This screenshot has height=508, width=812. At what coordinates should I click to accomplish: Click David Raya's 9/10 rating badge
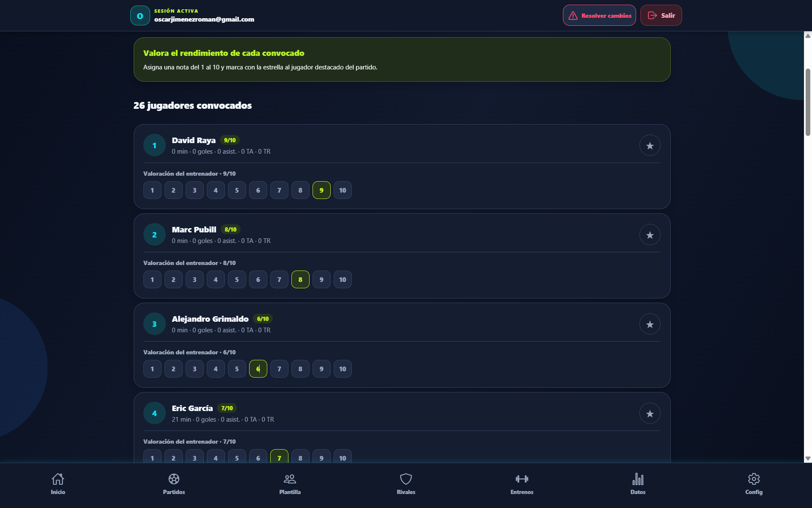pos(230,140)
